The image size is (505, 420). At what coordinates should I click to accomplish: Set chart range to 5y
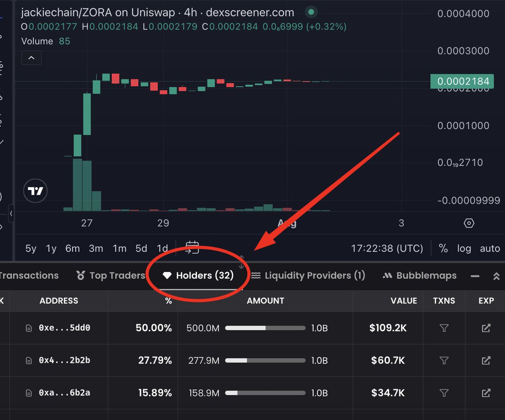[31, 248]
